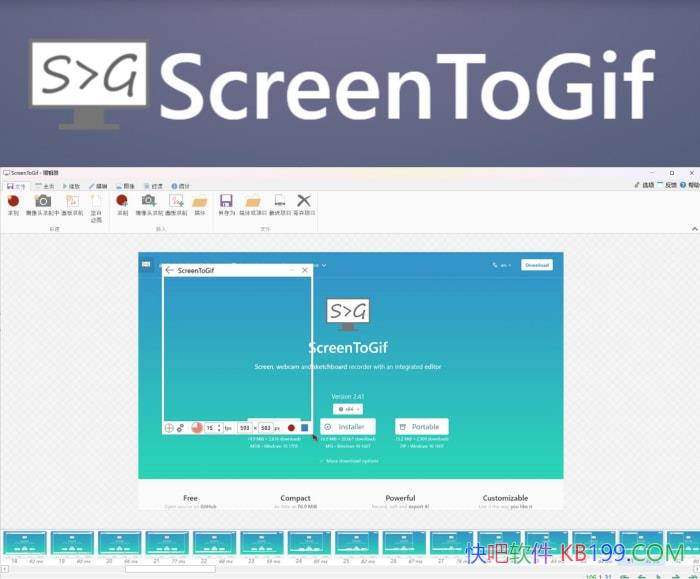Open the Image ribbon tab
This screenshot has width=700, height=579.
pos(126,185)
